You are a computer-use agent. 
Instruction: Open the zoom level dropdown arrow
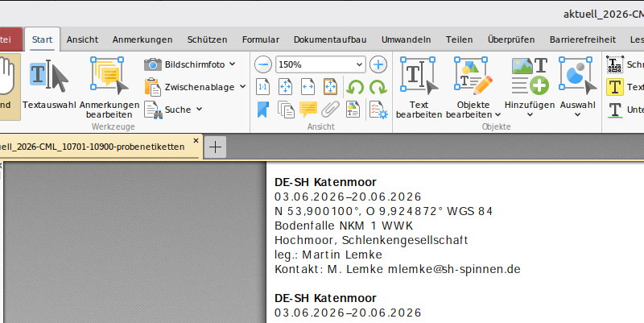[359, 64]
